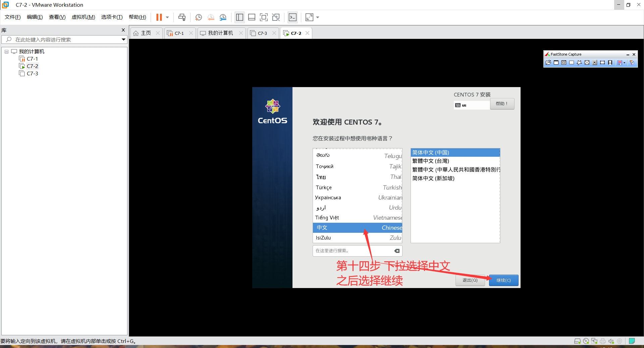Viewport: 644px width, 348px height.
Task: Close the C7-1 tab
Action: click(x=191, y=33)
